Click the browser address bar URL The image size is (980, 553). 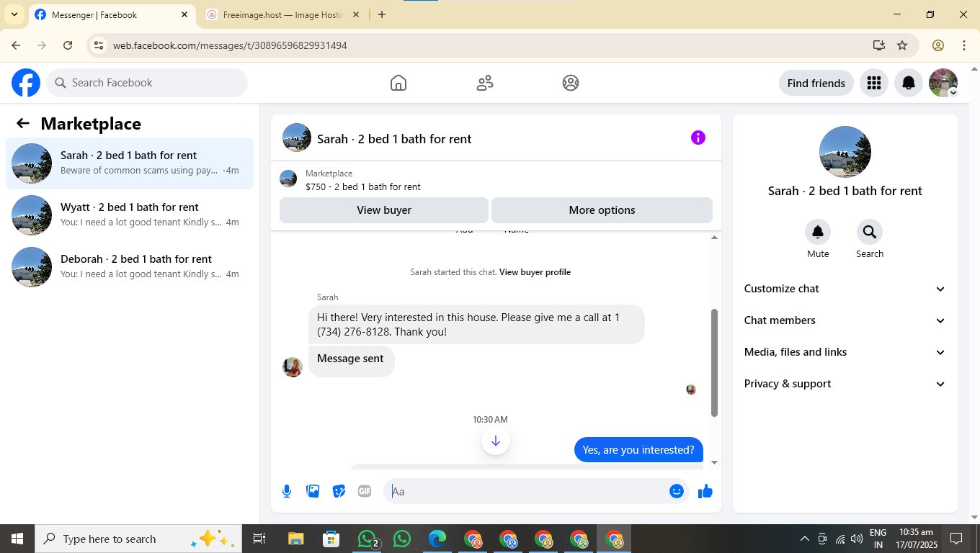tap(230, 45)
